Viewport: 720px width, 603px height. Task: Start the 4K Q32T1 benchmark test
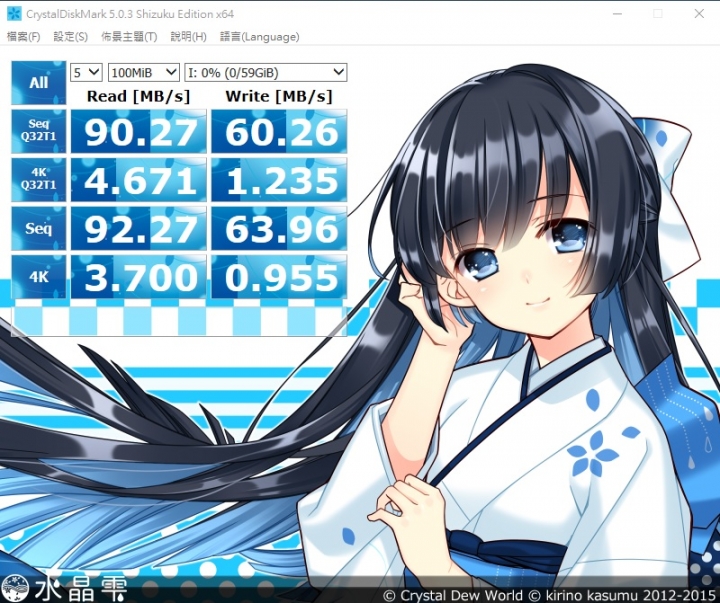(39, 180)
